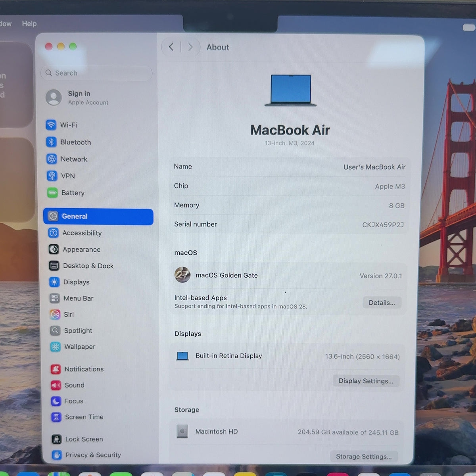
Task: Click the MacBook Air laptop image
Action: pos(291,90)
